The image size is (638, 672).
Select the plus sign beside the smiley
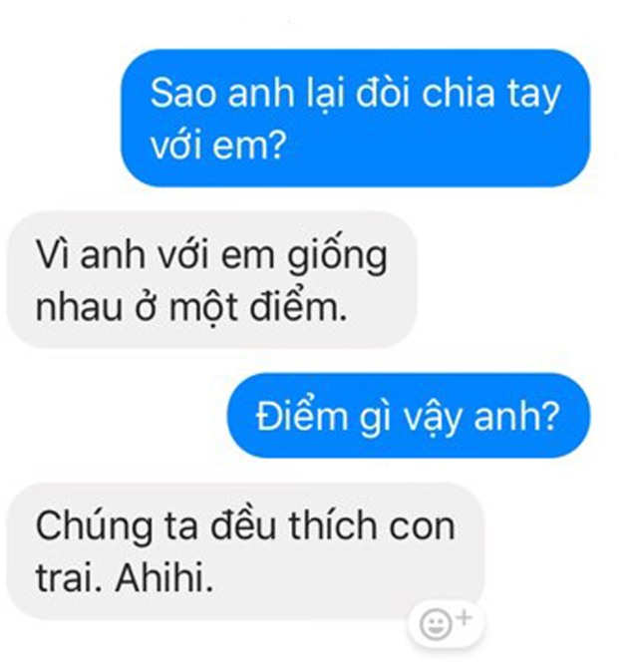(465, 617)
